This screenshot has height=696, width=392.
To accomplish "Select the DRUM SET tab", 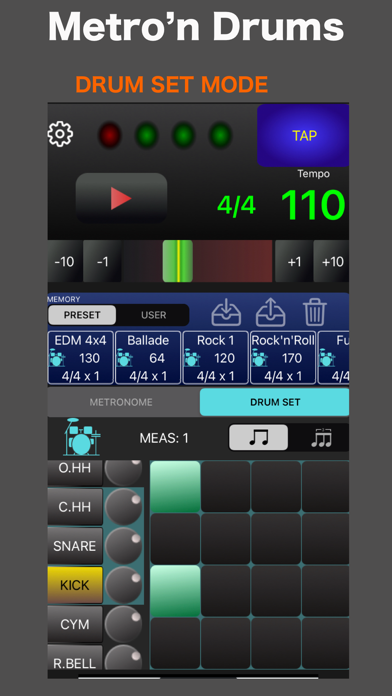I will 275,402.
